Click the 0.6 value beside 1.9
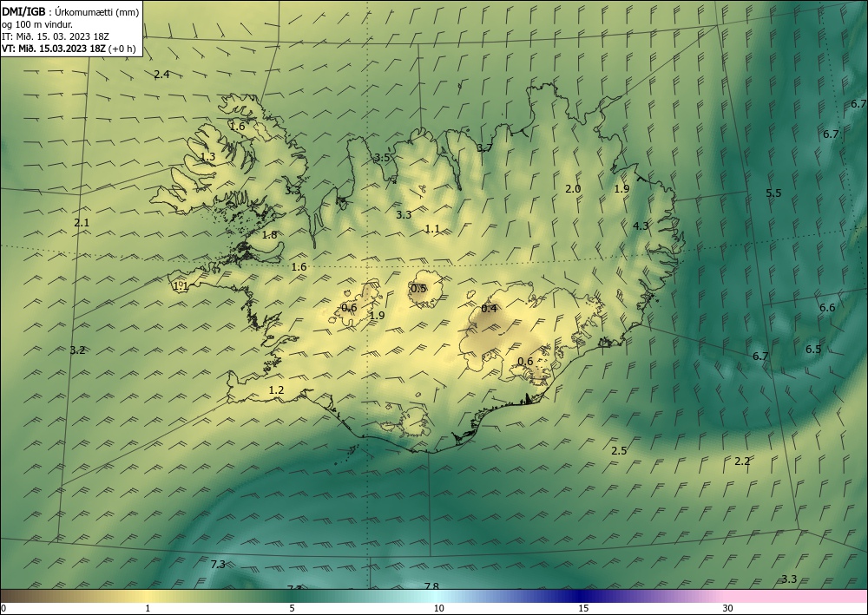The width and height of the screenshot is (868, 615). (x=349, y=307)
